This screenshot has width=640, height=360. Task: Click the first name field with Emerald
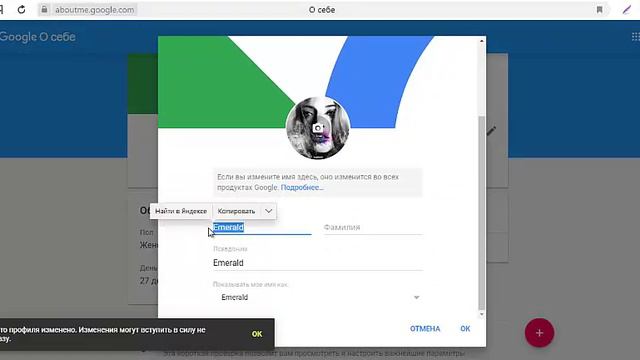[x=262, y=227]
